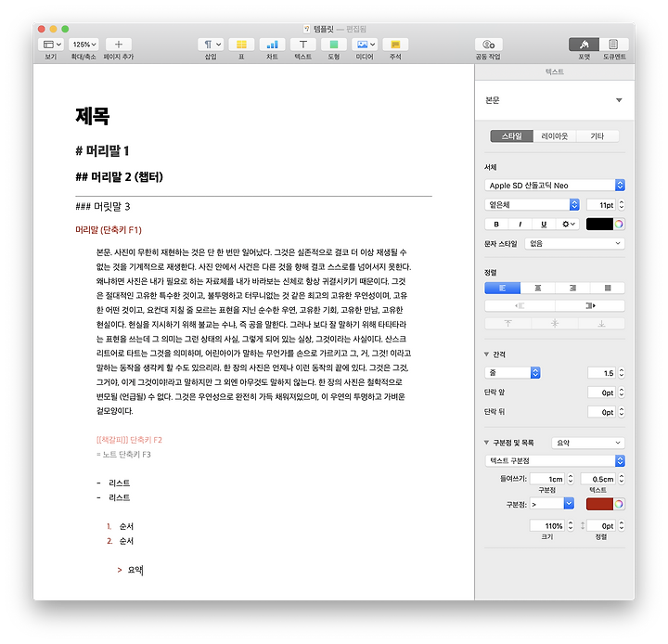Select justified text alignment
Viewport: 668px width, 644px height.
(608, 288)
